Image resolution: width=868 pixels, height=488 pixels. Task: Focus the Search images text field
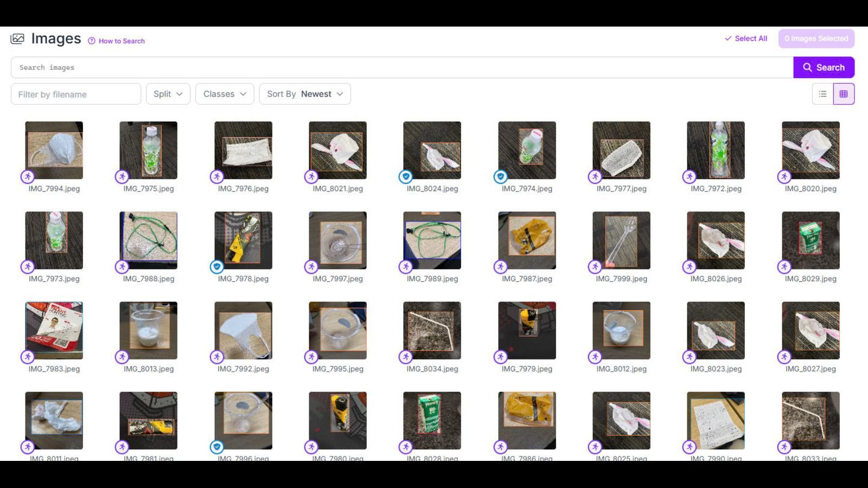click(402, 67)
